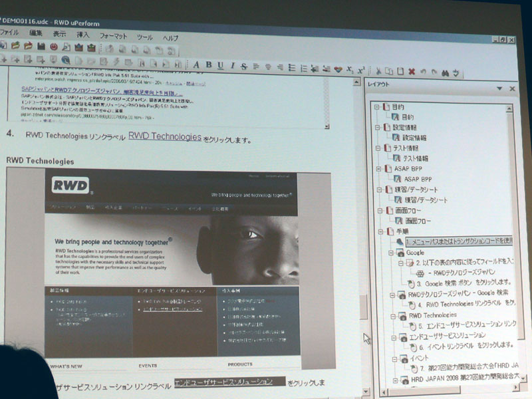Viewport: 532px width, 399px height.
Task: Click the SAPジャパンとRWDテクノロジーズジャパン search result link
Action: pyautogui.click(x=102, y=90)
